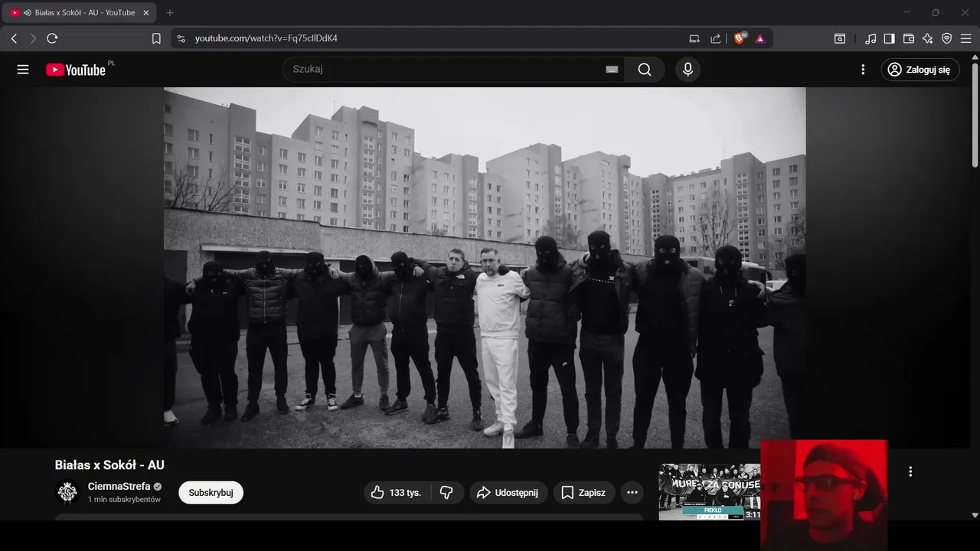Click the install/cast screen icon in address bar

click(694, 38)
